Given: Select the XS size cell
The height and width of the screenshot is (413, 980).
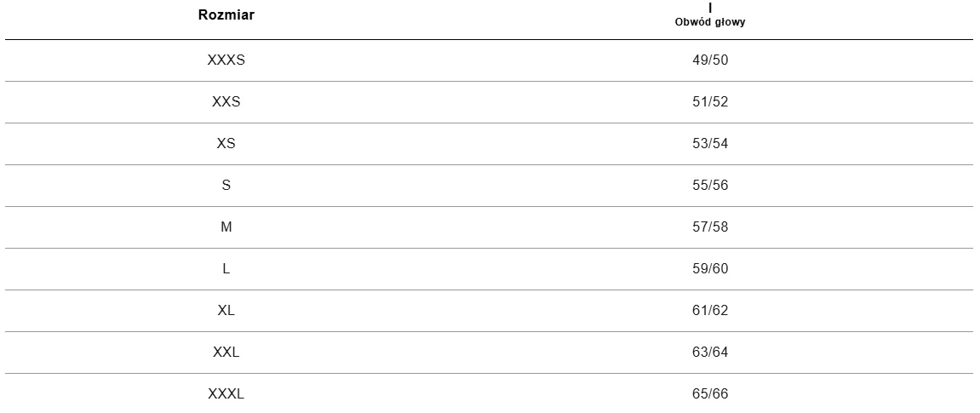Looking at the screenshot, I should pos(226,144).
